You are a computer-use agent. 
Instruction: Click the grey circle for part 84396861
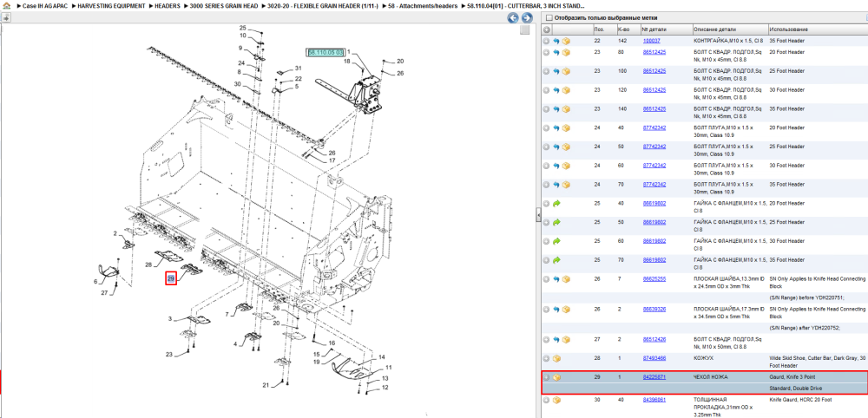(546, 400)
